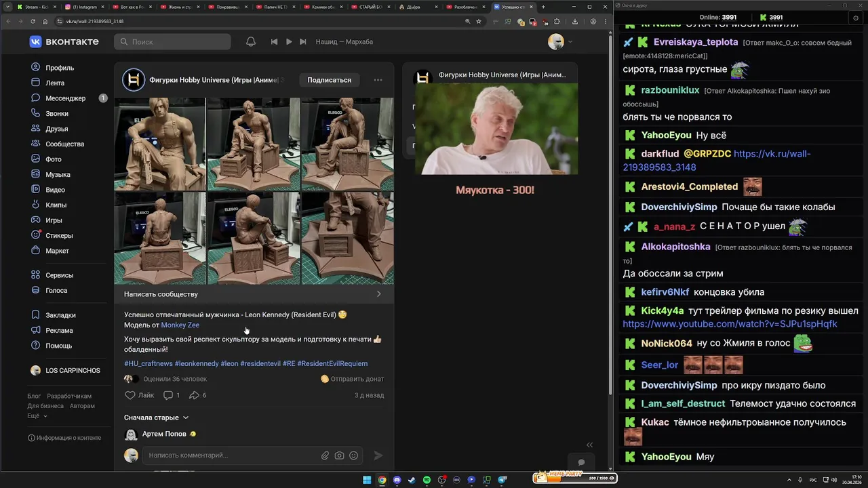Expand Написать сообществу arrow

378,294
